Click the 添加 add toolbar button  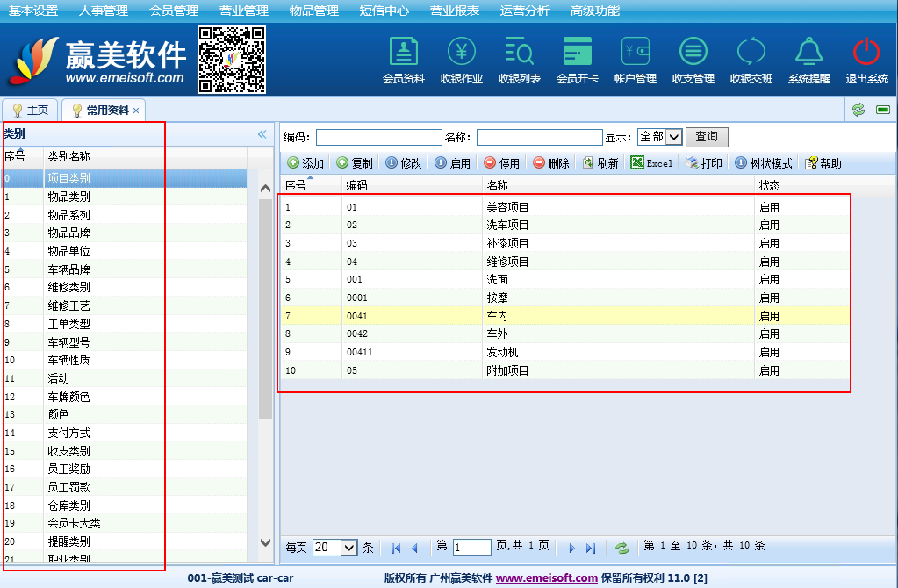(x=305, y=163)
